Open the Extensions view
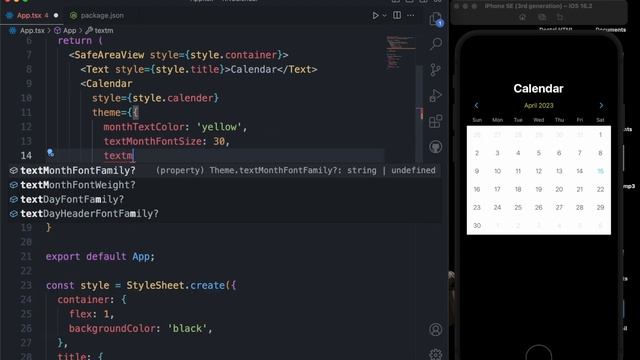The width and height of the screenshot is (640, 360). pos(436,121)
